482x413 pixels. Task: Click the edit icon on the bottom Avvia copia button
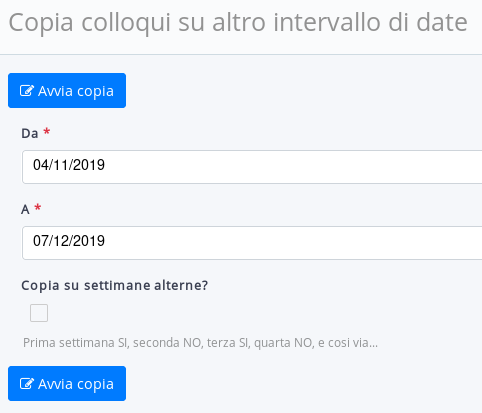[x=27, y=384]
